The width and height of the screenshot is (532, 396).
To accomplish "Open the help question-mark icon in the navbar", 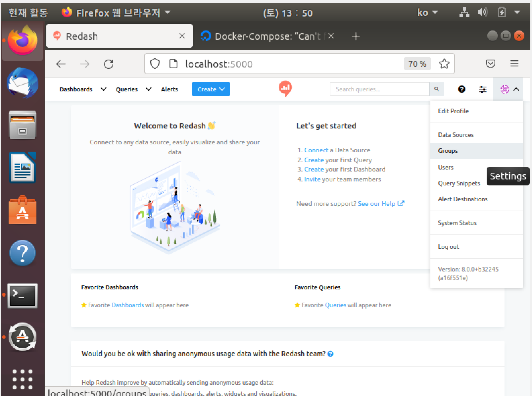I will [461, 89].
